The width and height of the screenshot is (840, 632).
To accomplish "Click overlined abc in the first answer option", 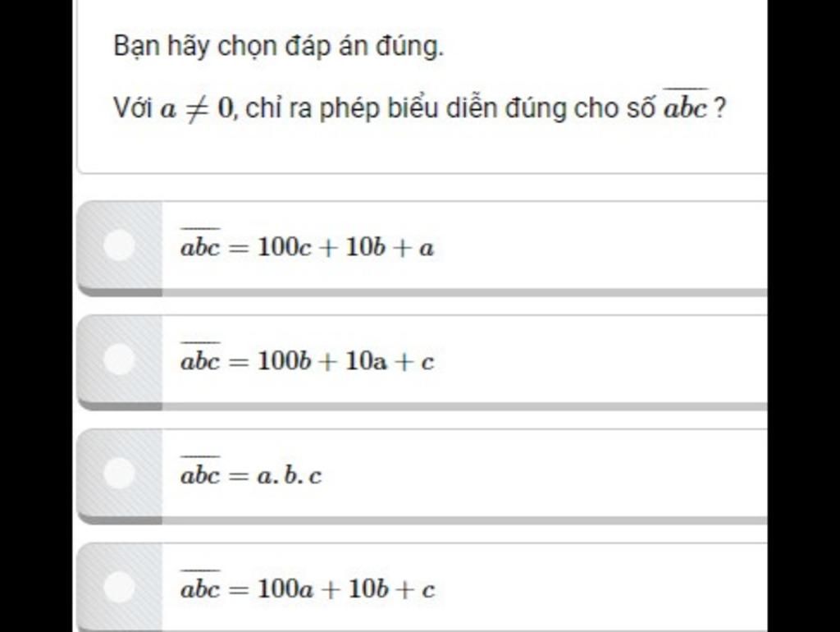I will (x=200, y=243).
